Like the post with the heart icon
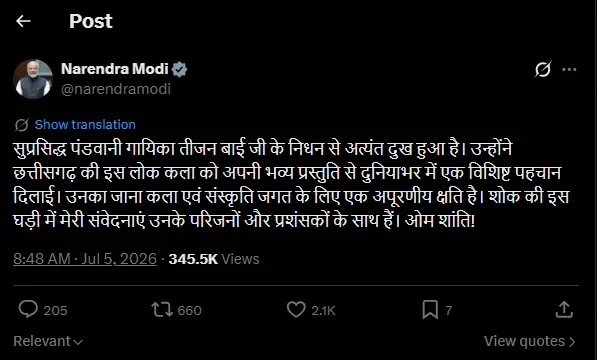597x360 pixels. point(296,309)
